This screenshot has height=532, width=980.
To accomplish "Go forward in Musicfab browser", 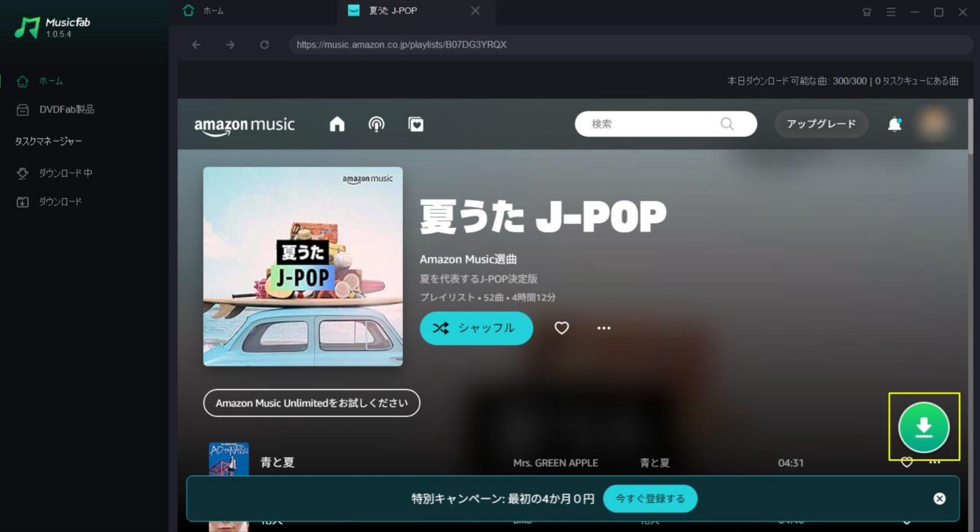I will (x=230, y=45).
